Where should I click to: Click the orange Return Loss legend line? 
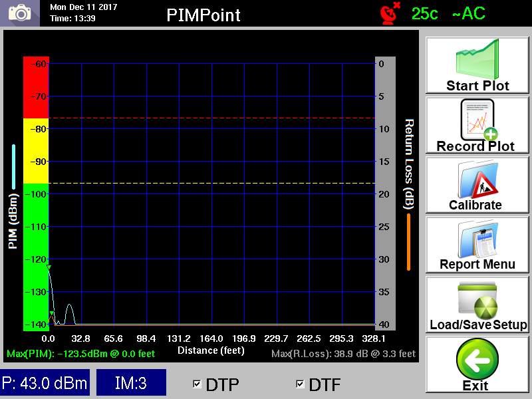(x=408, y=242)
